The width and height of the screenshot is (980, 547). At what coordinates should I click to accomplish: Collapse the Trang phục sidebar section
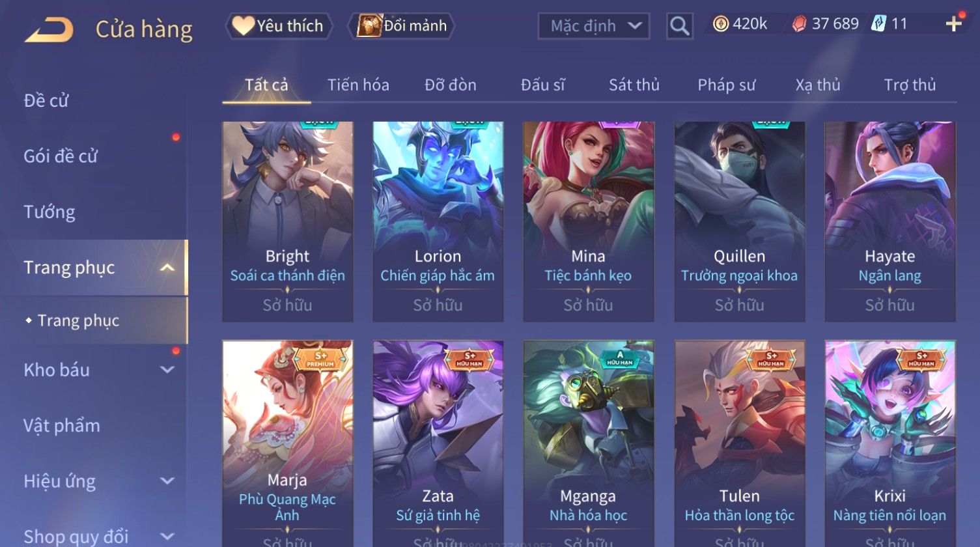pyautogui.click(x=167, y=268)
